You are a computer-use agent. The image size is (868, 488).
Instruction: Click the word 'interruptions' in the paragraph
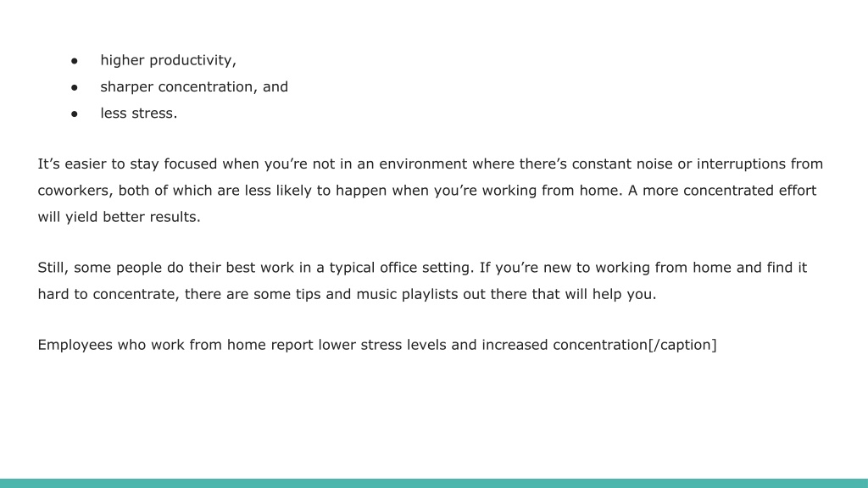pos(741,164)
